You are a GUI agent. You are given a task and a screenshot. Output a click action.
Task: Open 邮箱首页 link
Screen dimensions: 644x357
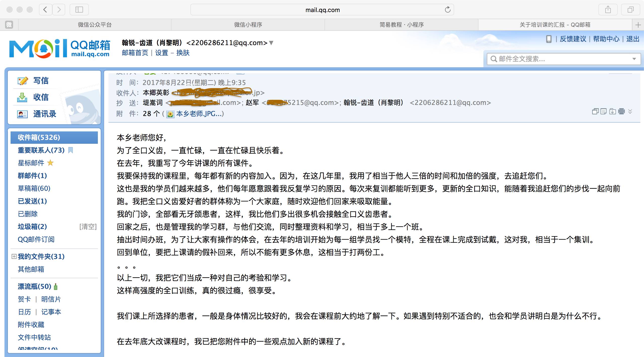pyautogui.click(x=135, y=53)
